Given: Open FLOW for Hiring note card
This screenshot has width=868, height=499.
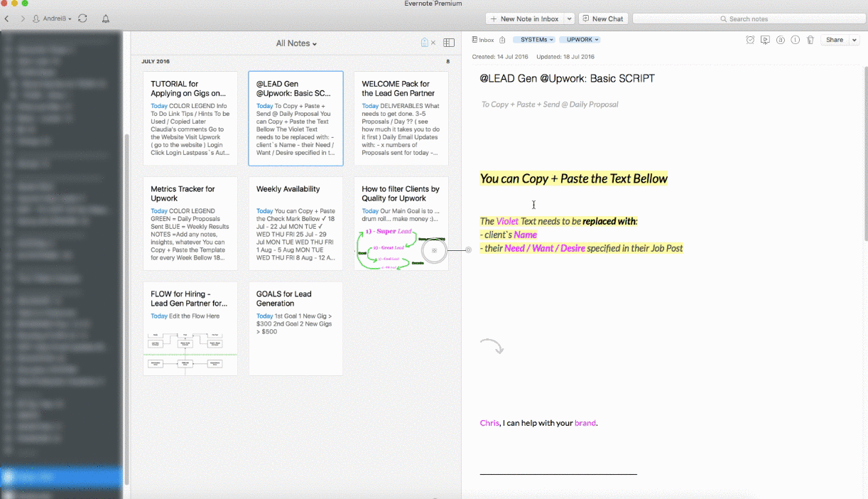Looking at the screenshot, I should 190,328.
